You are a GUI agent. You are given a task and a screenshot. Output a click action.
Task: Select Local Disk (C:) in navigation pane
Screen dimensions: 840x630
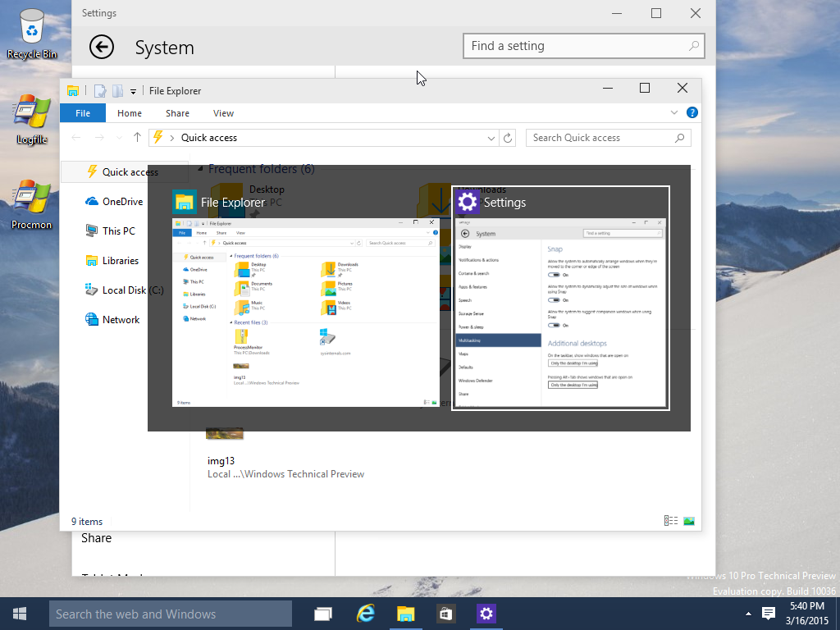coord(124,290)
